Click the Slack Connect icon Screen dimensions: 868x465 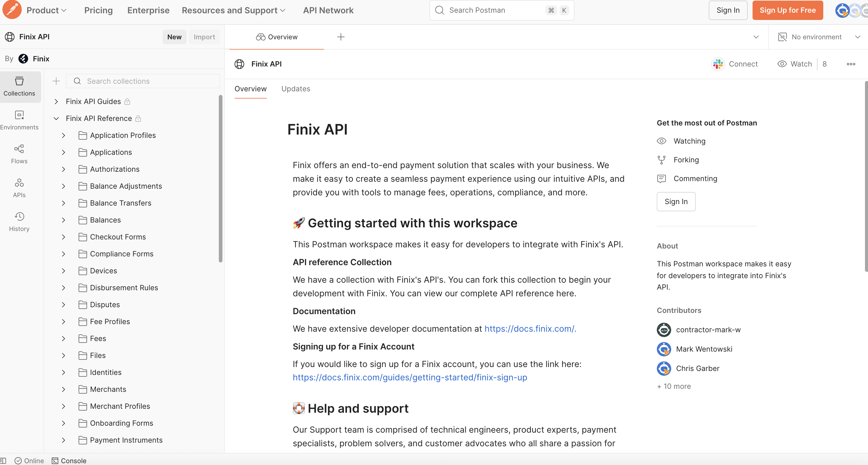[x=718, y=64]
